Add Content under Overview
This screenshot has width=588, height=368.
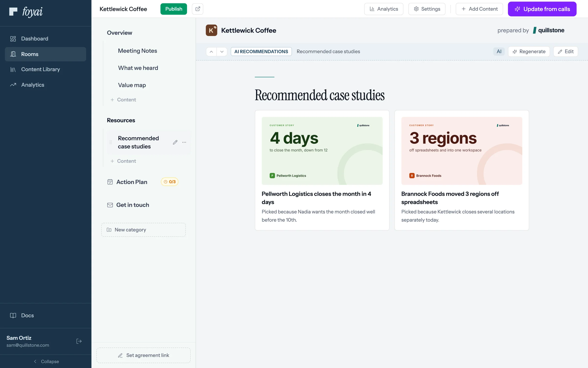123,100
